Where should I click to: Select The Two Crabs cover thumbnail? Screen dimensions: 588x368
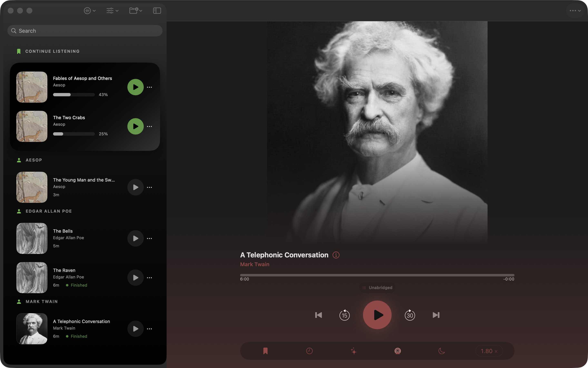[x=32, y=126]
